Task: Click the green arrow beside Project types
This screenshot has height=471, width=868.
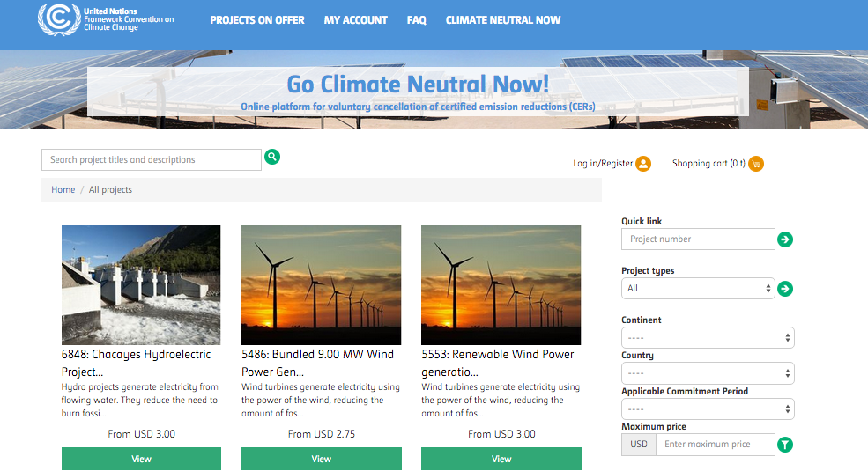Action: (785, 289)
